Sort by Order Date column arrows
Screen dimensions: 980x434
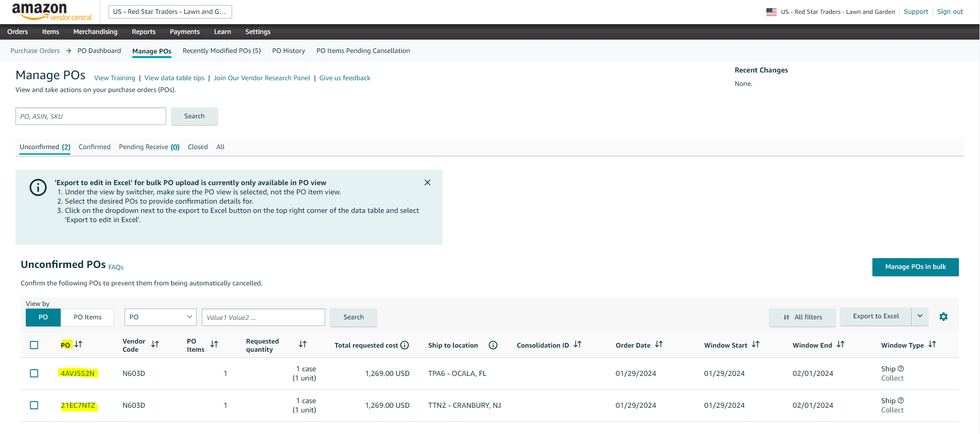pyautogui.click(x=659, y=344)
